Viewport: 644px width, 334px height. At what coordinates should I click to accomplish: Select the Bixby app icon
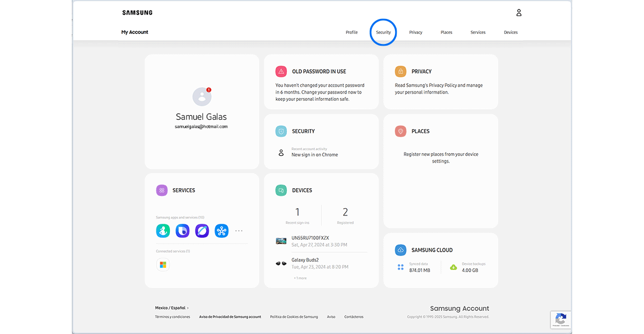pos(182,230)
